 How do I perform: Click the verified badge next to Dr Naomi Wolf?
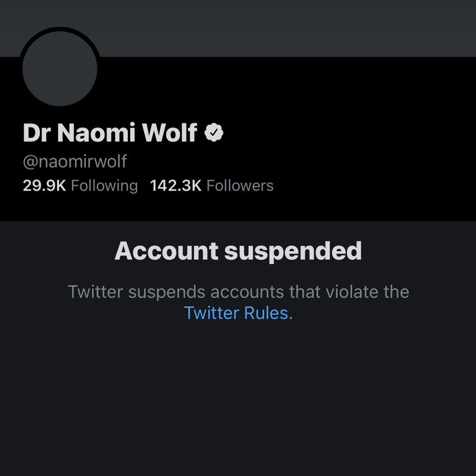pyautogui.click(x=214, y=132)
